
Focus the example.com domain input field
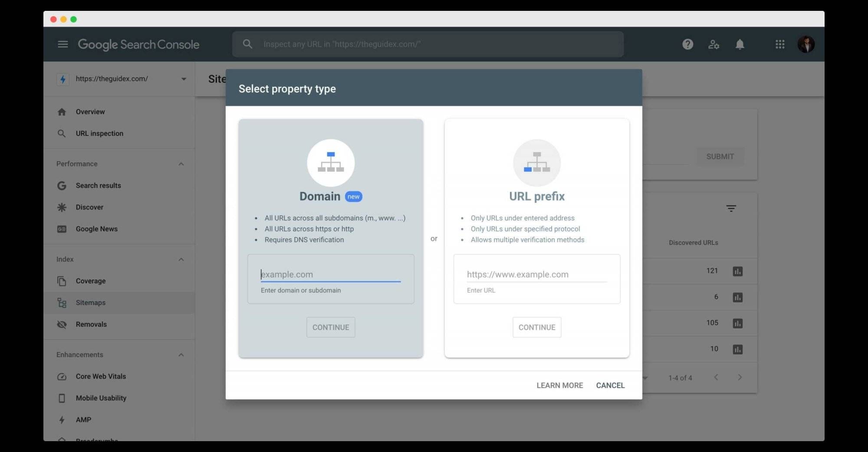(331, 275)
